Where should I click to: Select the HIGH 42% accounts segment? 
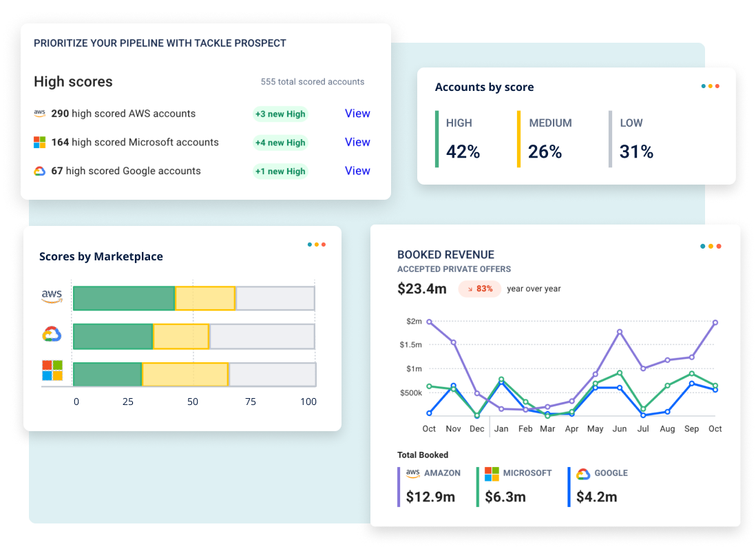pos(463,139)
